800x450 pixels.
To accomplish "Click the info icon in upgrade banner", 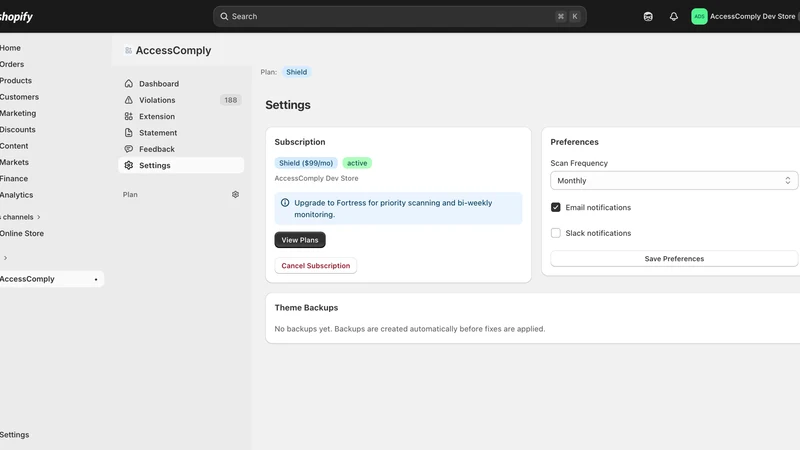I will tap(285, 203).
